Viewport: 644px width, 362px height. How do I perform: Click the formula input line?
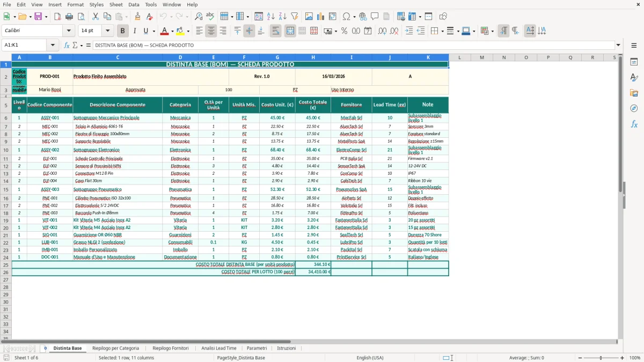point(353,45)
